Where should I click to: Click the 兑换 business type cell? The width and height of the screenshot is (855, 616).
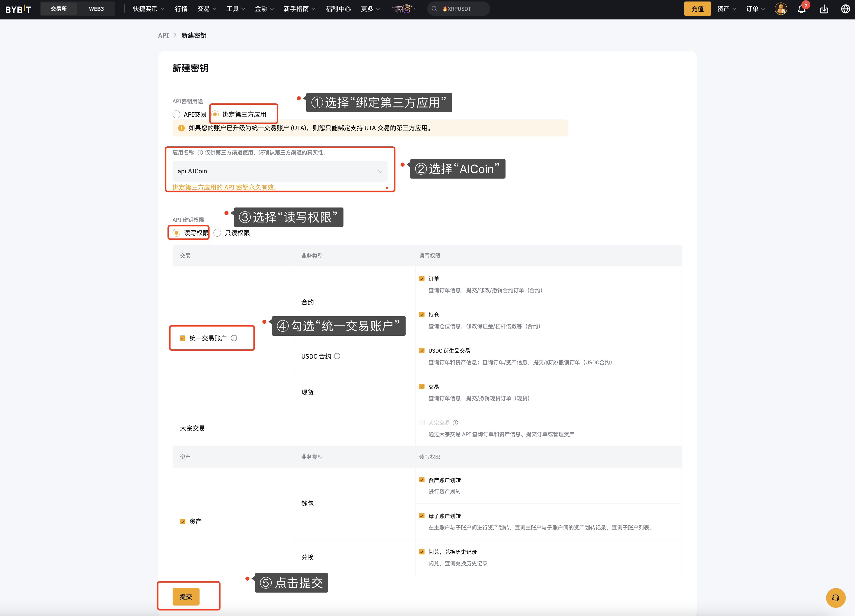pyautogui.click(x=307, y=557)
